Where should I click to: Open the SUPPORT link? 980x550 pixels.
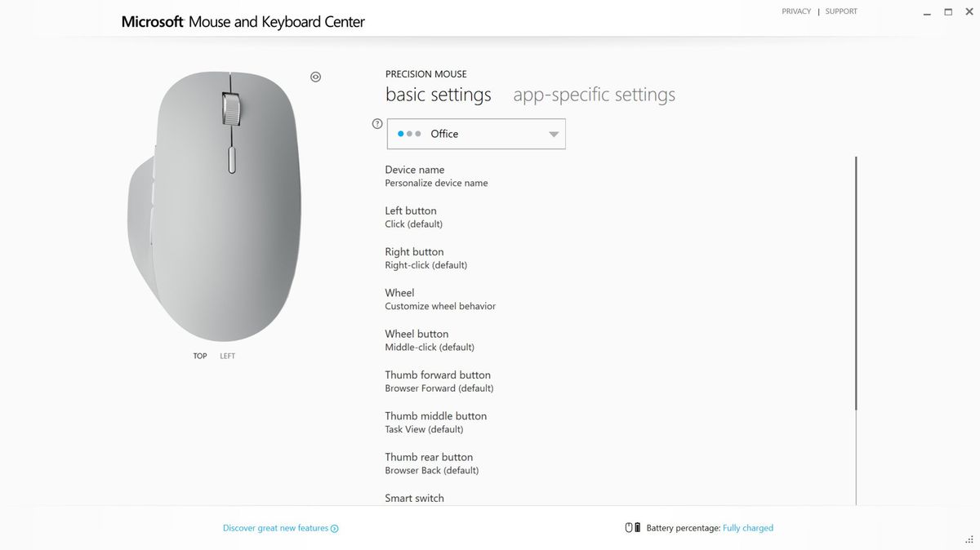click(x=841, y=11)
